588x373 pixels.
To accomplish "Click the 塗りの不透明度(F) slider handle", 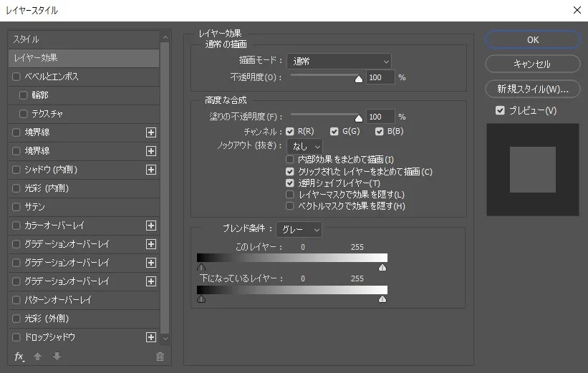I will click(x=359, y=118).
